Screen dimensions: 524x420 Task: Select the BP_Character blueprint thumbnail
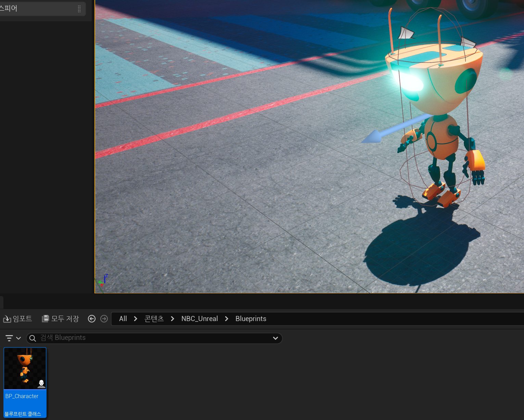25,369
